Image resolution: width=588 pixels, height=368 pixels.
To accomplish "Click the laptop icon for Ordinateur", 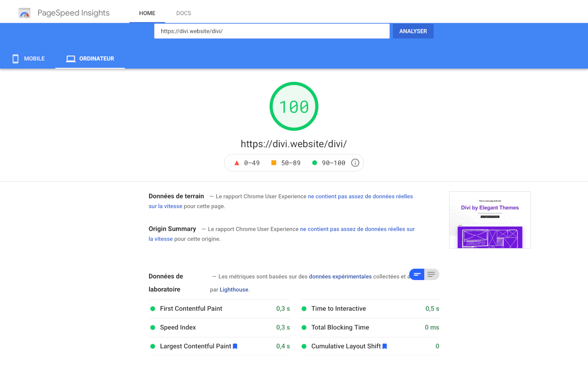I will click(71, 58).
